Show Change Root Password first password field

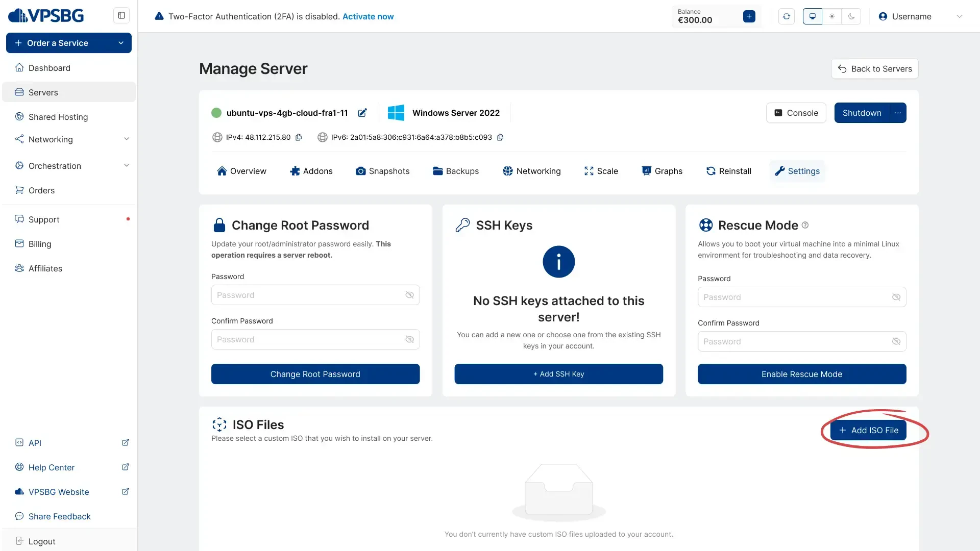pyautogui.click(x=409, y=295)
